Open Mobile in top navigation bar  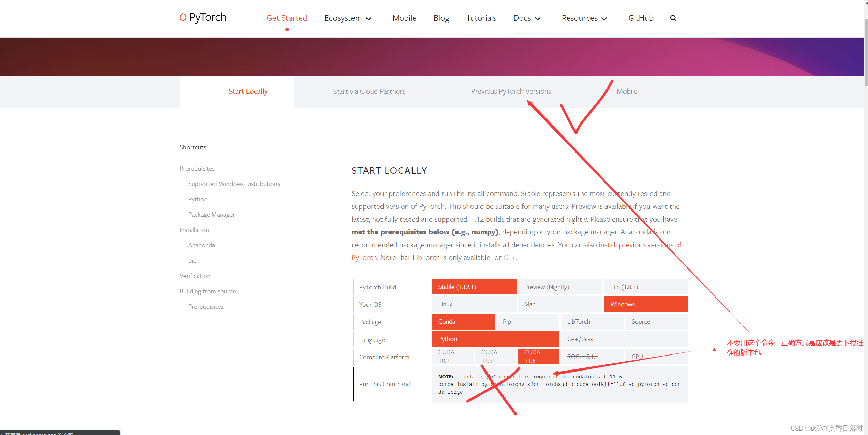(404, 18)
